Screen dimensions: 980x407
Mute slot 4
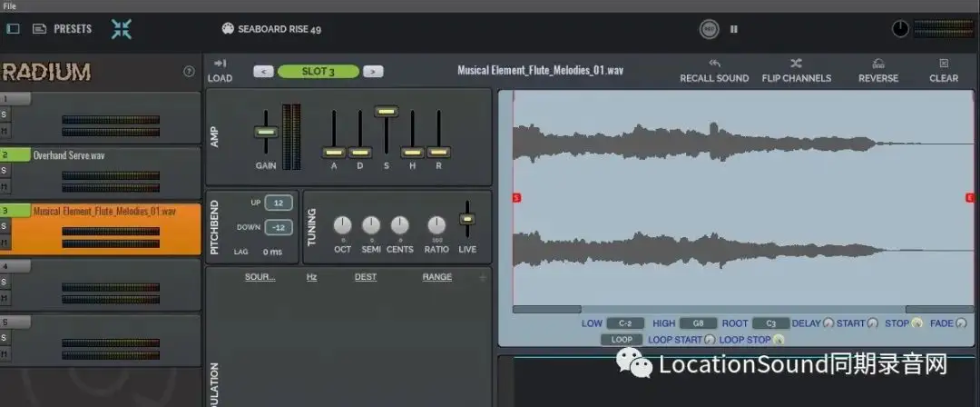point(5,299)
